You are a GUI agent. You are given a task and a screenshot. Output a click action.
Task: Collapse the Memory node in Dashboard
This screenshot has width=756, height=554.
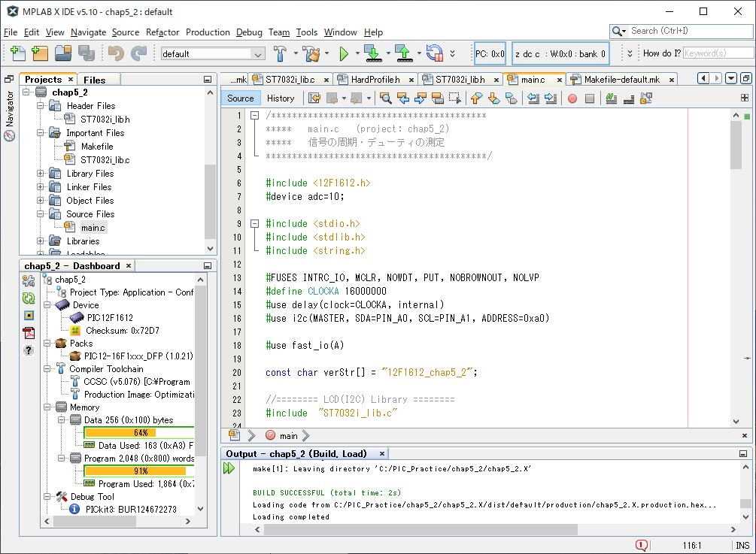47,407
